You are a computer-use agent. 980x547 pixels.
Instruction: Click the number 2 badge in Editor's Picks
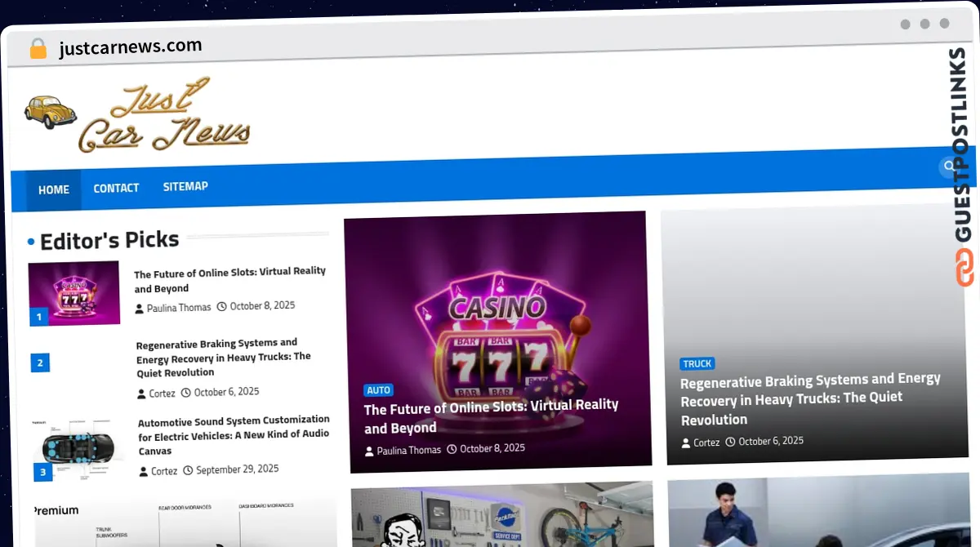click(x=41, y=362)
